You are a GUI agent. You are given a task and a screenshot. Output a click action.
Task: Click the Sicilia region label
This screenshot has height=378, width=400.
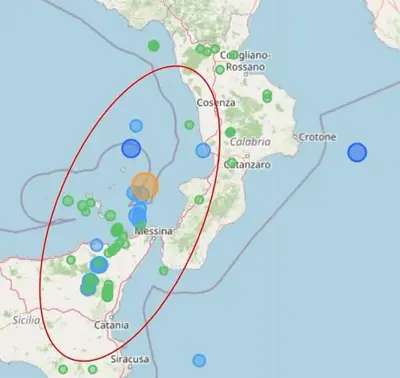pyautogui.click(x=26, y=320)
